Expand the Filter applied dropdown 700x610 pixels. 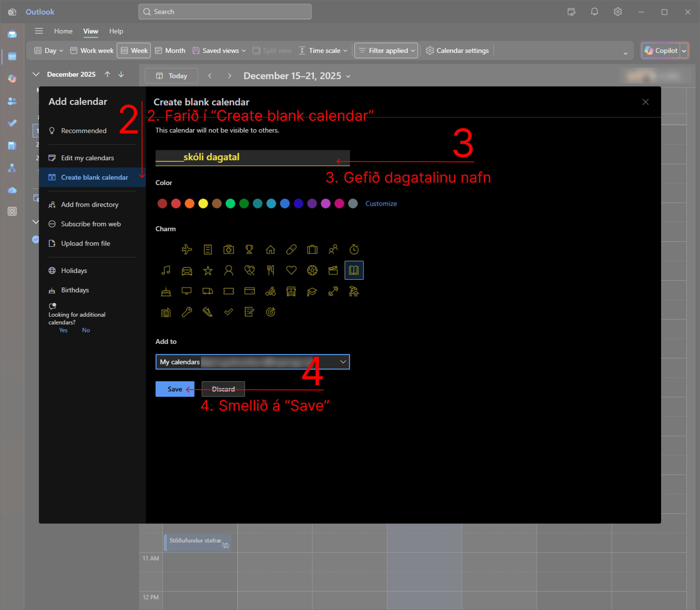386,51
